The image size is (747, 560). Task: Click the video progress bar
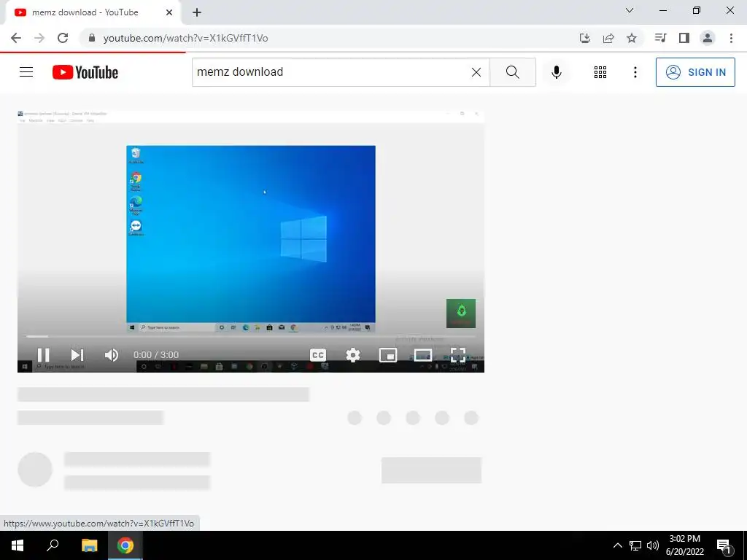tap(251, 337)
